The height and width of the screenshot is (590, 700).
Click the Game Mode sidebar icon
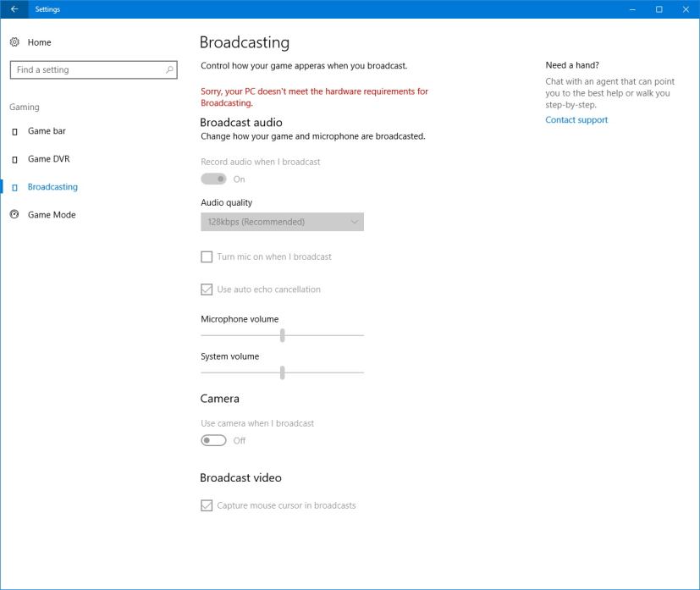[14, 215]
